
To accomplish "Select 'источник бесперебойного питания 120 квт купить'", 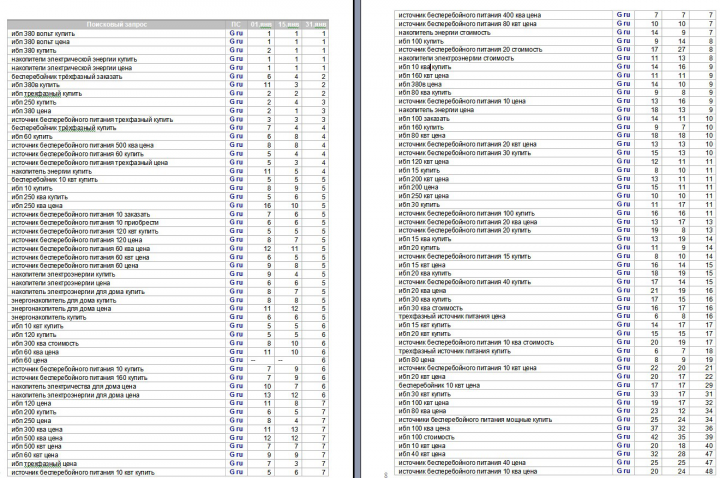I will coord(84,231).
